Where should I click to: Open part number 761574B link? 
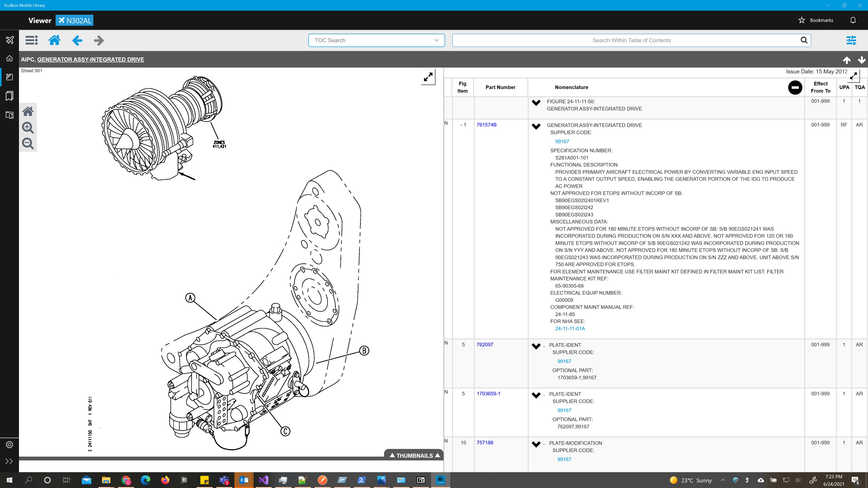pyautogui.click(x=486, y=125)
